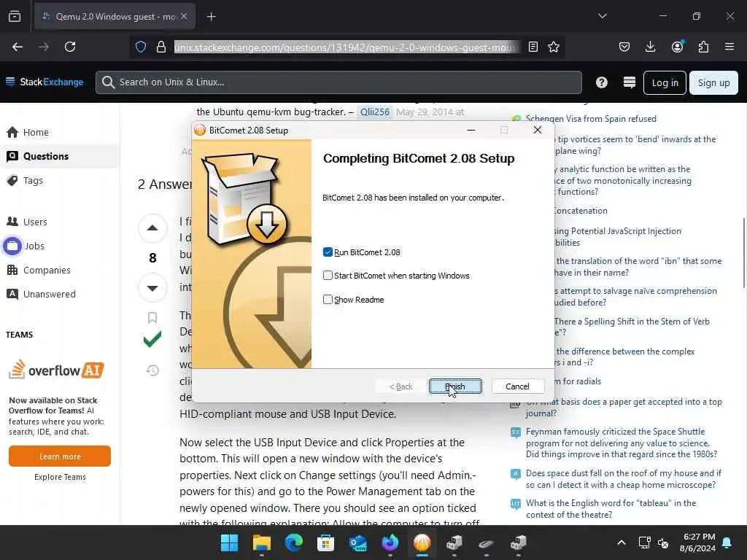Downvote the answer with score 8
This screenshot has width=747, height=560.
(152, 287)
